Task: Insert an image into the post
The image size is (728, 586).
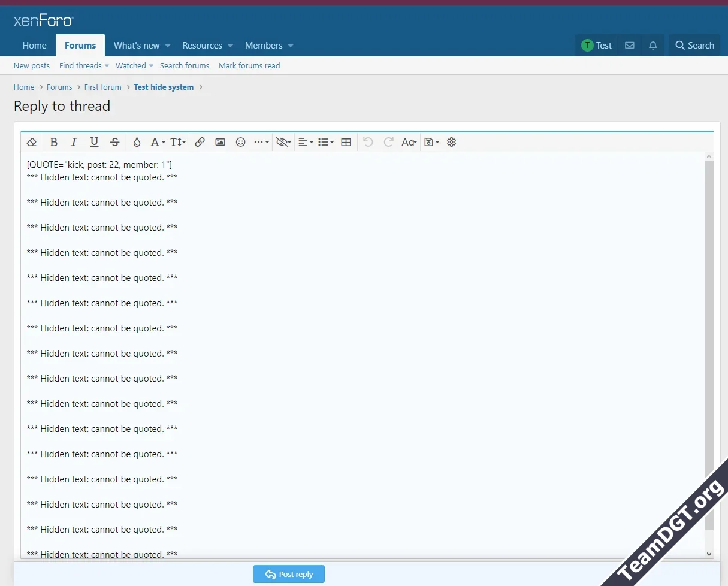Action: tap(220, 142)
